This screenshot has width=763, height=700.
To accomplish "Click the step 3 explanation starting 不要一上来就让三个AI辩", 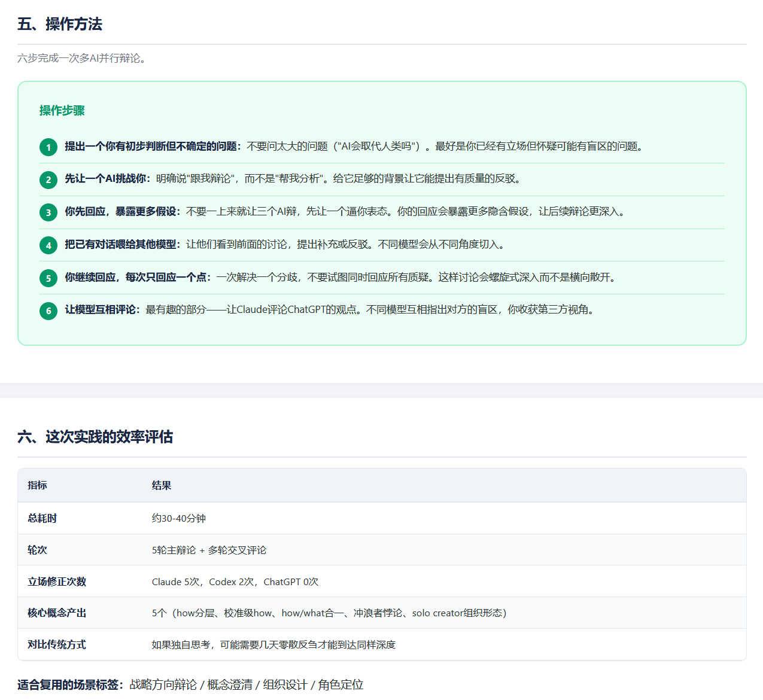I will [x=407, y=212].
